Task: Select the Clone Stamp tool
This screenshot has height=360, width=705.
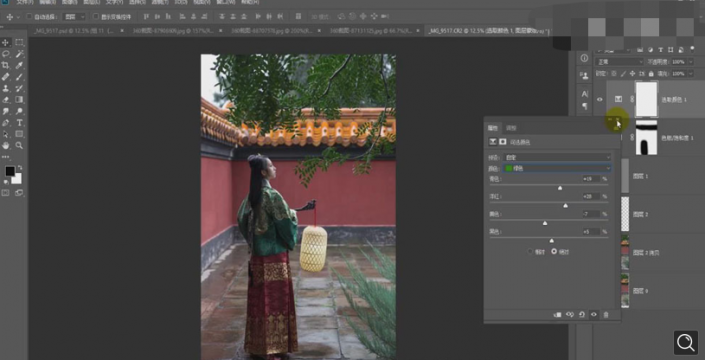Action: coord(6,89)
